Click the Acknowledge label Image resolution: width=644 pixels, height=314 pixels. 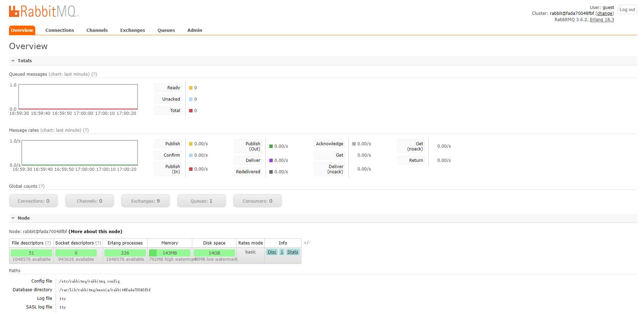click(329, 144)
